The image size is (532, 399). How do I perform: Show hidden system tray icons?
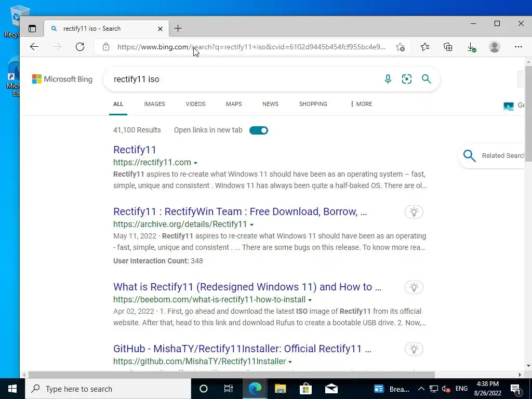point(421,389)
